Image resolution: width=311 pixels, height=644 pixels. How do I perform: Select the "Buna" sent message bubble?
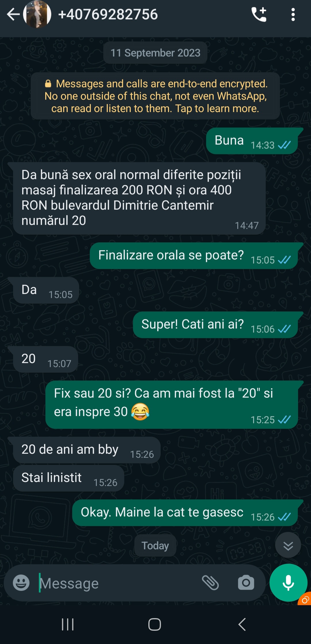pyautogui.click(x=252, y=141)
